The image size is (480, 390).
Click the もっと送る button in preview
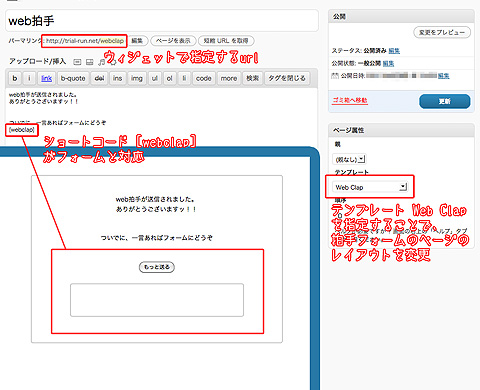(157, 267)
